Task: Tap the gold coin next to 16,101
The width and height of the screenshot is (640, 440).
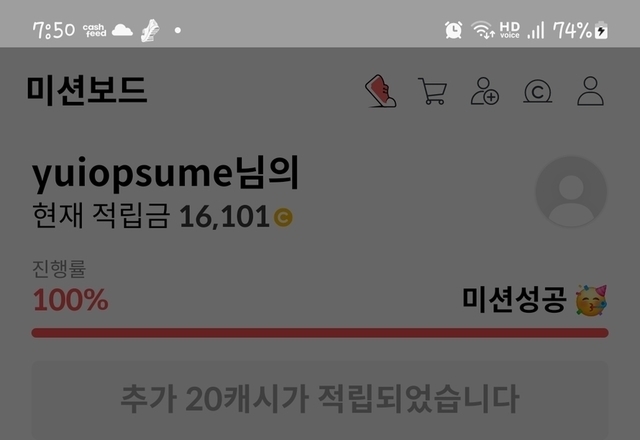Action: click(x=283, y=217)
